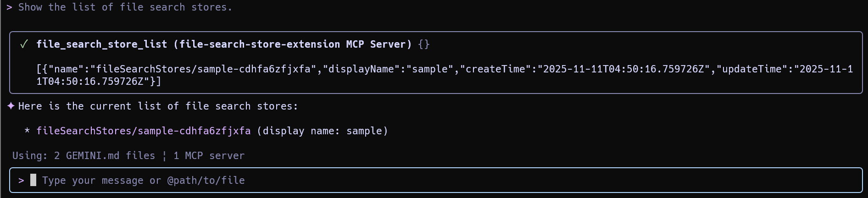868x198 pixels.
Task: Click the purple sparkle Gemini response icon
Action: pyautogui.click(x=11, y=106)
